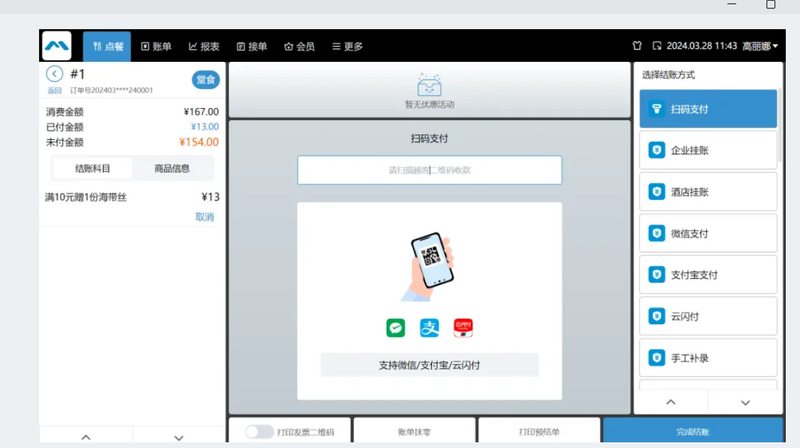The image size is (800, 448).
Task: Click the 手工补录 shield icon
Action: pos(657,358)
